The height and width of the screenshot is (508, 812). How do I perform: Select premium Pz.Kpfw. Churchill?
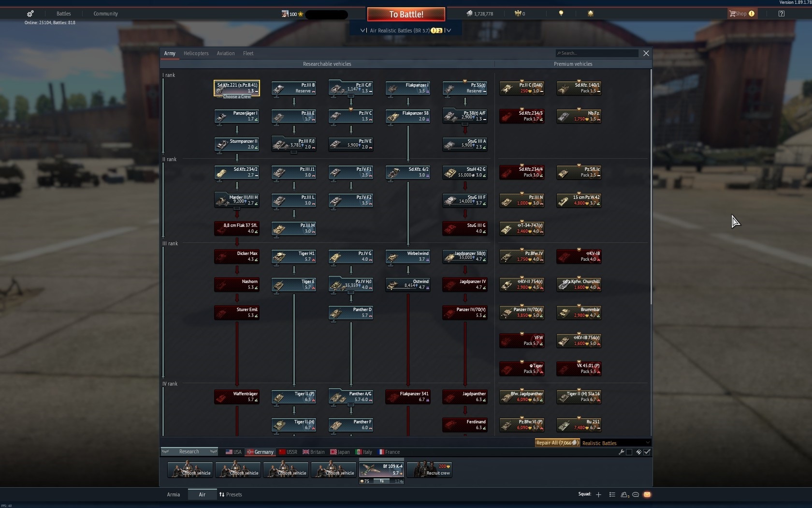point(579,284)
